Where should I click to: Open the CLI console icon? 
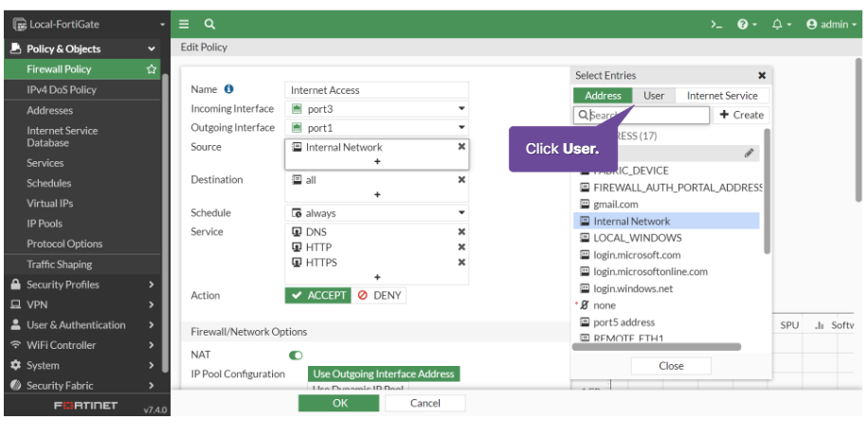[x=717, y=25]
